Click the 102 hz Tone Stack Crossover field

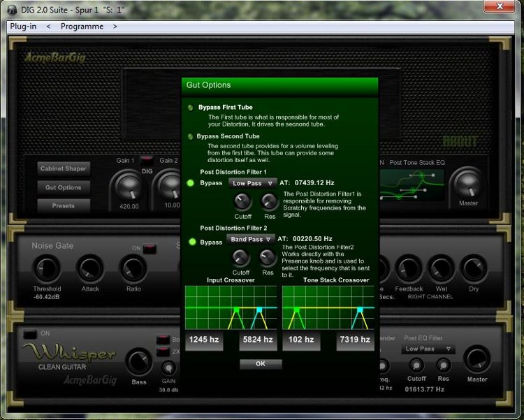(301, 340)
